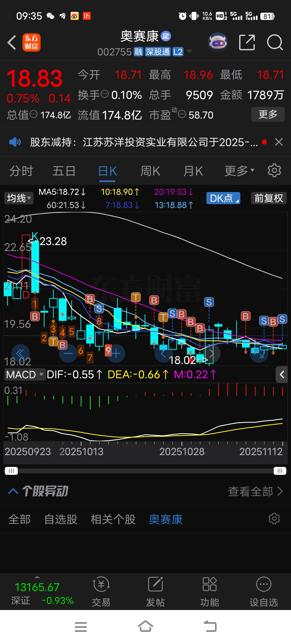The width and height of the screenshot is (291, 644).
Task: Open the 发帖 post icon
Action: pos(155,592)
